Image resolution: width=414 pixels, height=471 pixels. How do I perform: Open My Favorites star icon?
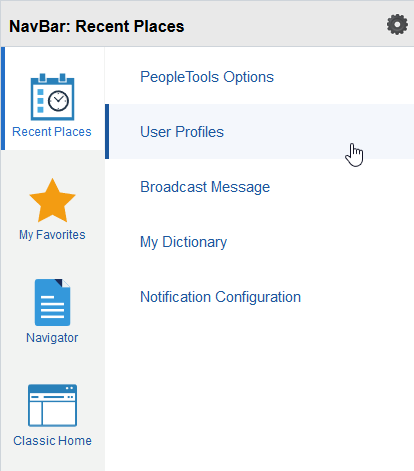pos(52,200)
